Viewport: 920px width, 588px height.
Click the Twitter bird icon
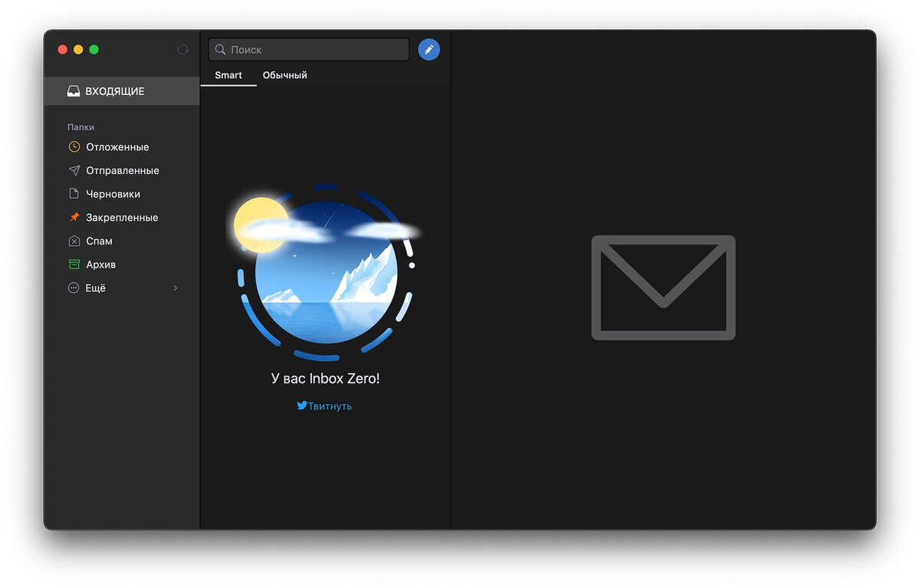(x=302, y=406)
